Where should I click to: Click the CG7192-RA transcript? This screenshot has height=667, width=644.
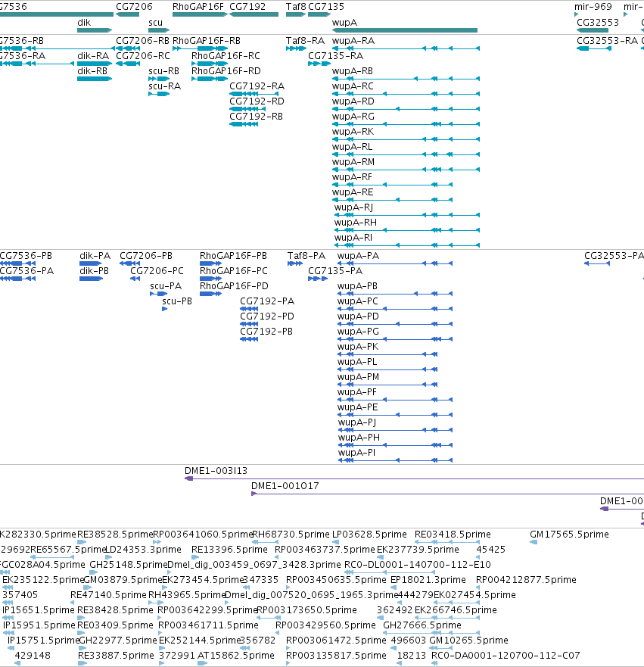pyautogui.click(x=254, y=94)
